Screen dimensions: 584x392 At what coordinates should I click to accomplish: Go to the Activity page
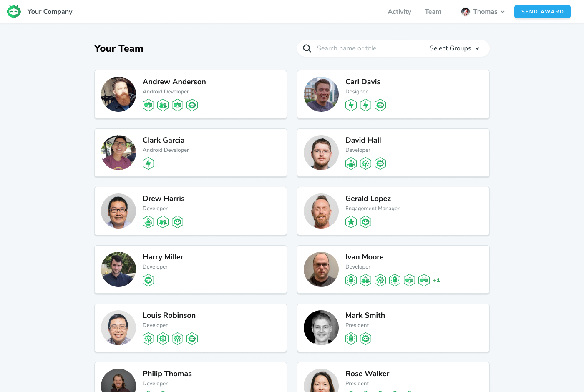[399, 12]
